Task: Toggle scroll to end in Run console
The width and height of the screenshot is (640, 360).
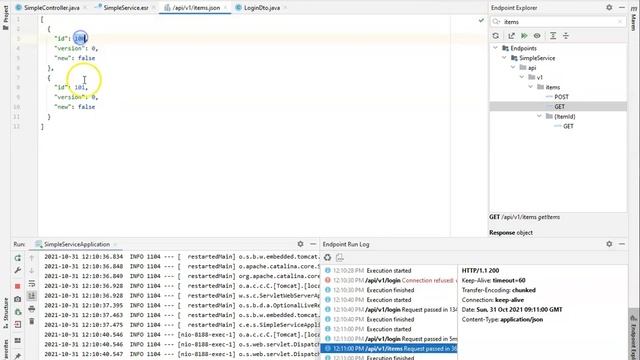Action: pos(31,296)
